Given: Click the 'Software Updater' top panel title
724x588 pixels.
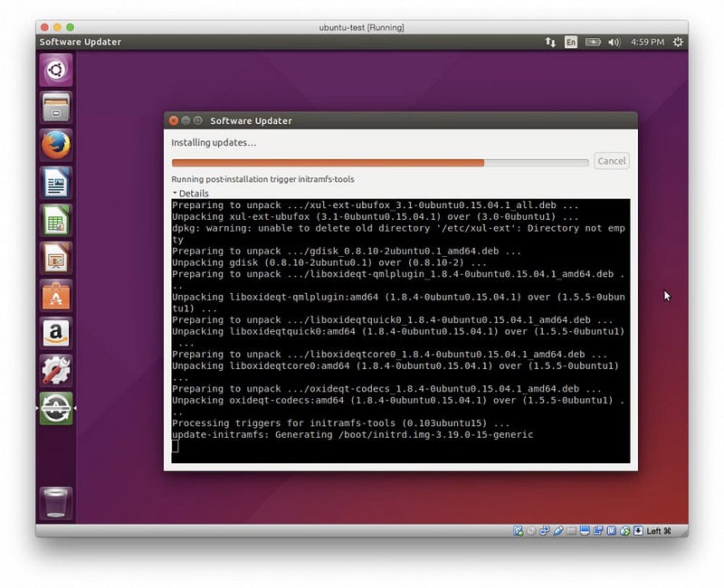Looking at the screenshot, I should (x=81, y=42).
